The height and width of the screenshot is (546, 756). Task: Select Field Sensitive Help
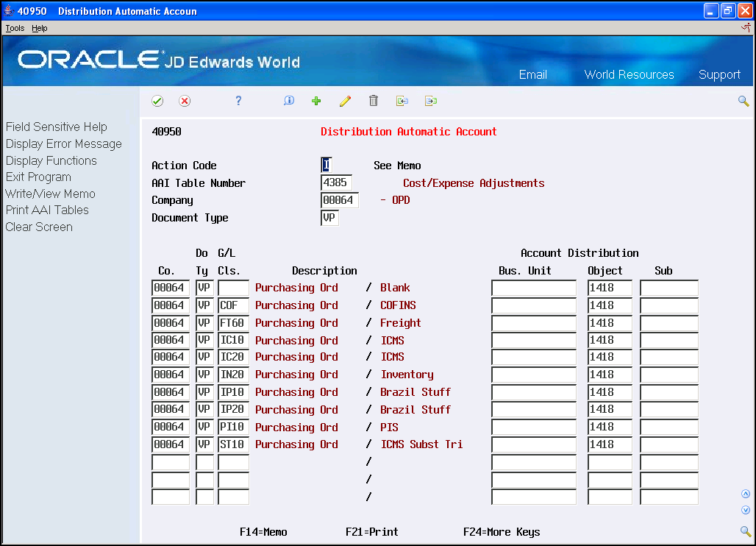coord(57,127)
